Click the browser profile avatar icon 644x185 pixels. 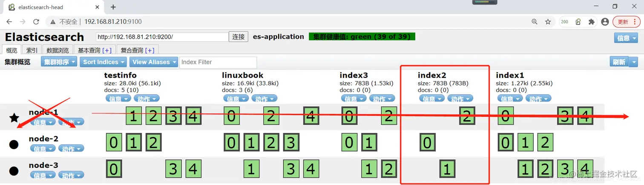[605, 22]
